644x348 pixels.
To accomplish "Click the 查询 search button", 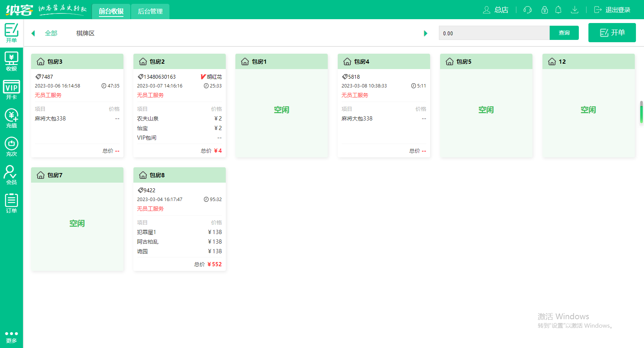I will pos(564,33).
